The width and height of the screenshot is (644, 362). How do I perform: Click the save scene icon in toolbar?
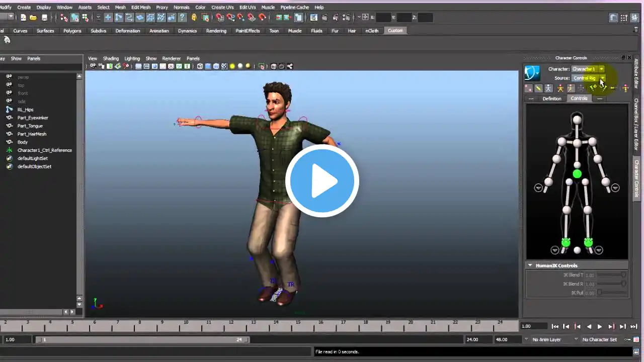point(44,18)
